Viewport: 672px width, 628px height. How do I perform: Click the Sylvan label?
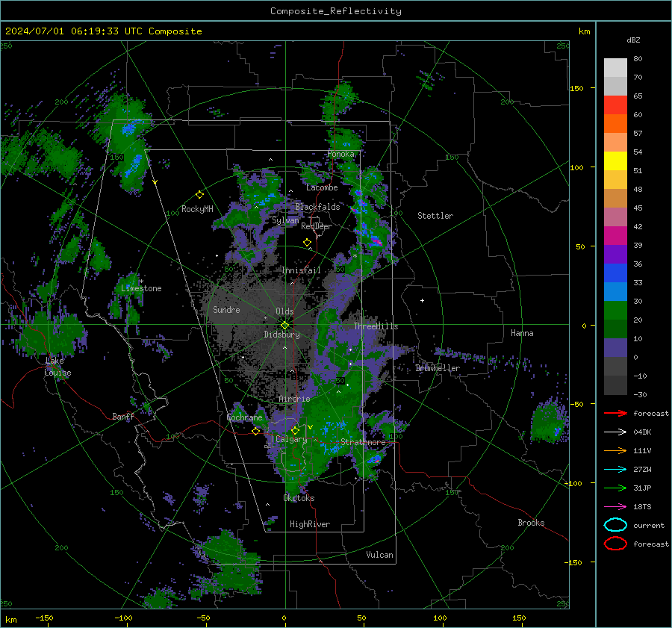(x=285, y=220)
